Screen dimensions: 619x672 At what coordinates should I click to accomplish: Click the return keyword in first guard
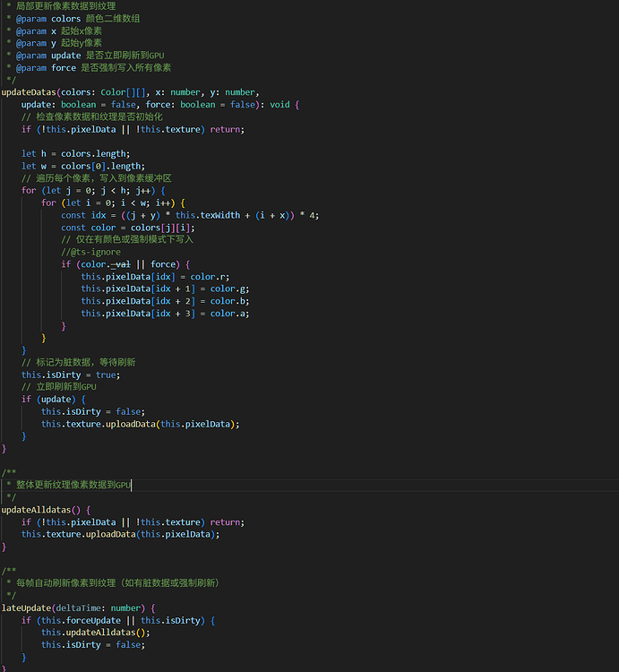225,129
